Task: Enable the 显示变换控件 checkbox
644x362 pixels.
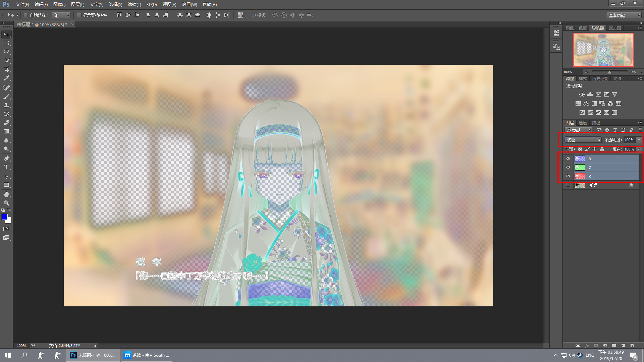Action: tap(79, 15)
